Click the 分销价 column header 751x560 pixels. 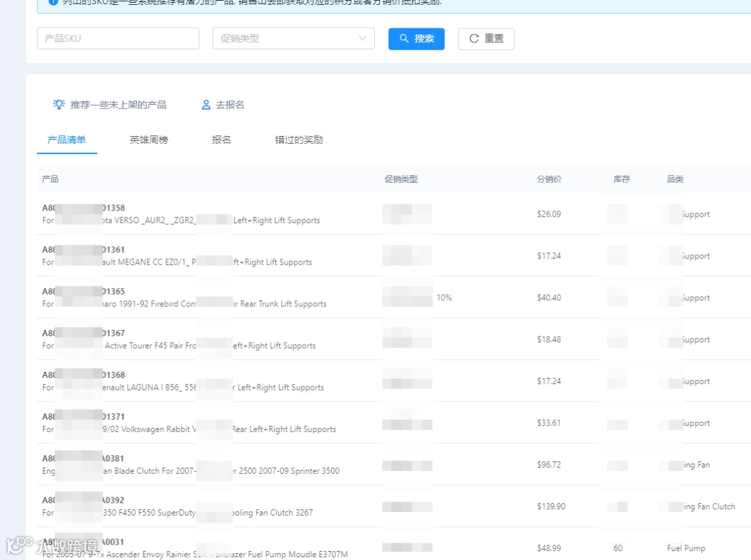pos(549,179)
